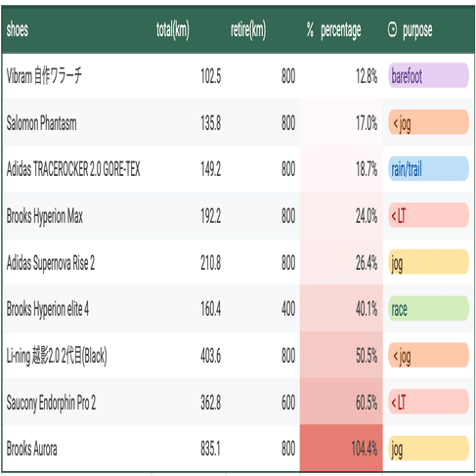Open the <jog chip for Li-ning row
This screenshot has height=476, width=476.
click(428, 355)
